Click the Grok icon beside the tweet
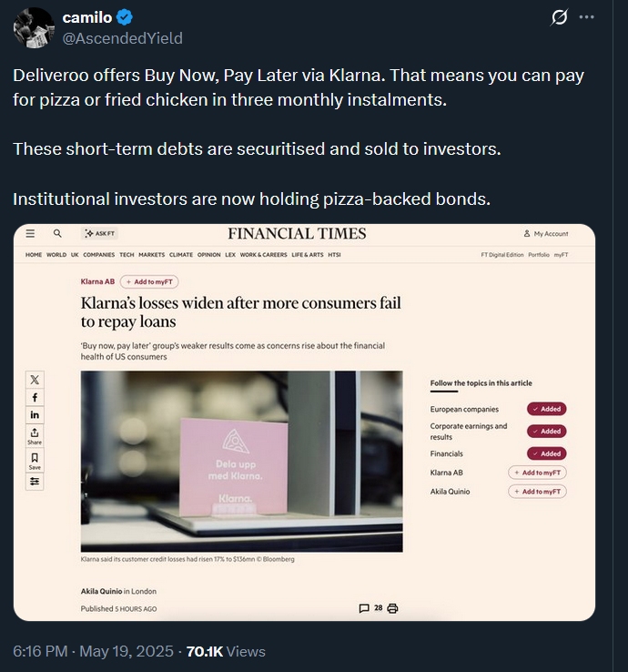Screen dimensions: 628x672 [x=559, y=17]
